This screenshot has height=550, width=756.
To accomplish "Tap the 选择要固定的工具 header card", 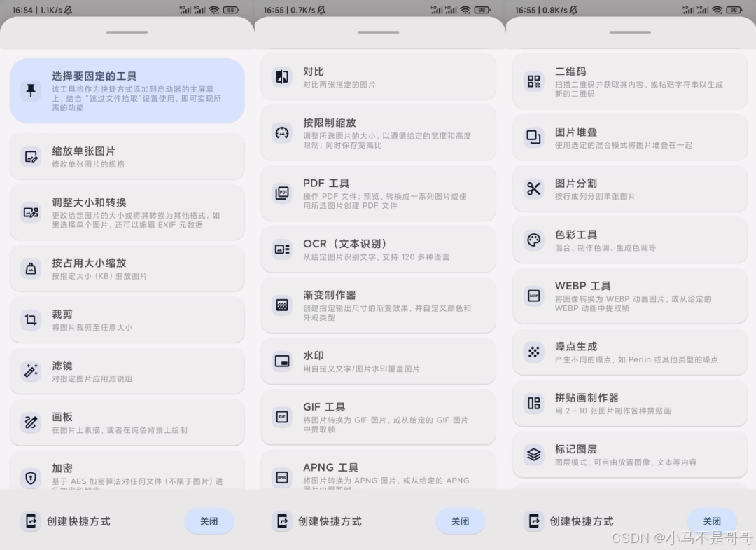I will click(127, 90).
